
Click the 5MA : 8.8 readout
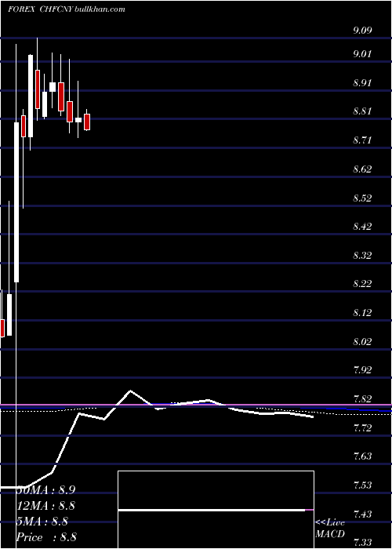42,522
